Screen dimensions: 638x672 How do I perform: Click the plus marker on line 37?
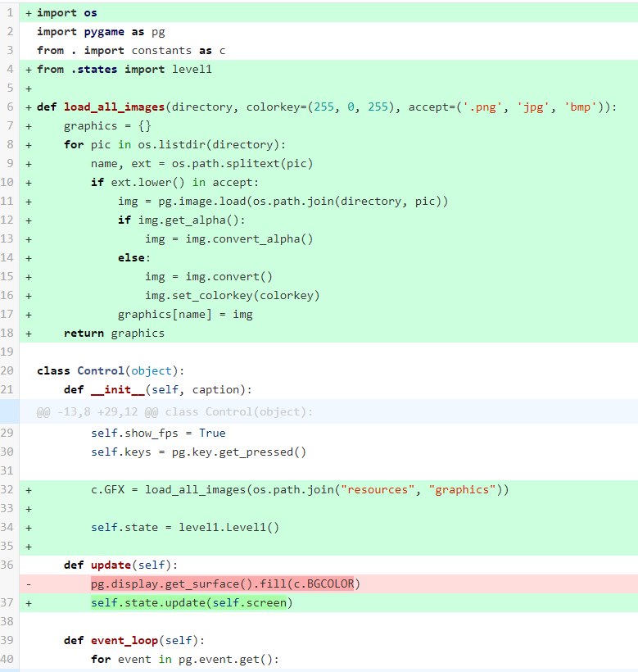[x=29, y=603]
